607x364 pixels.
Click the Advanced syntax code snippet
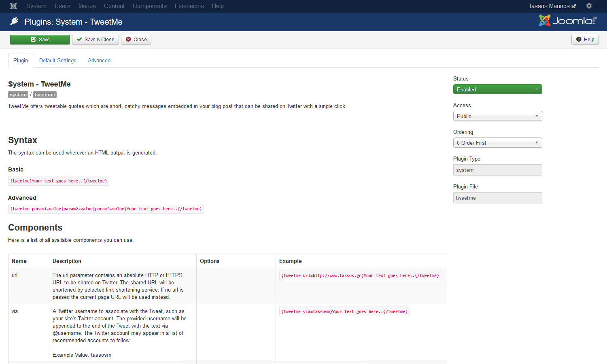[106, 209]
